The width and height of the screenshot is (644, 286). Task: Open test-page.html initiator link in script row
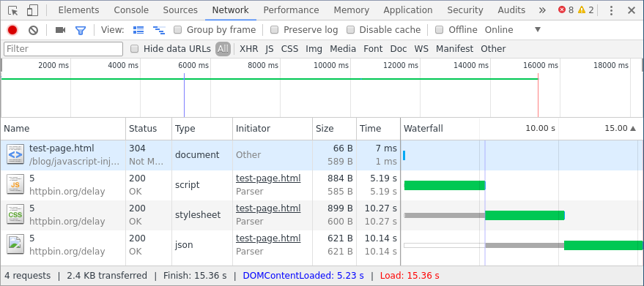[x=268, y=178]
